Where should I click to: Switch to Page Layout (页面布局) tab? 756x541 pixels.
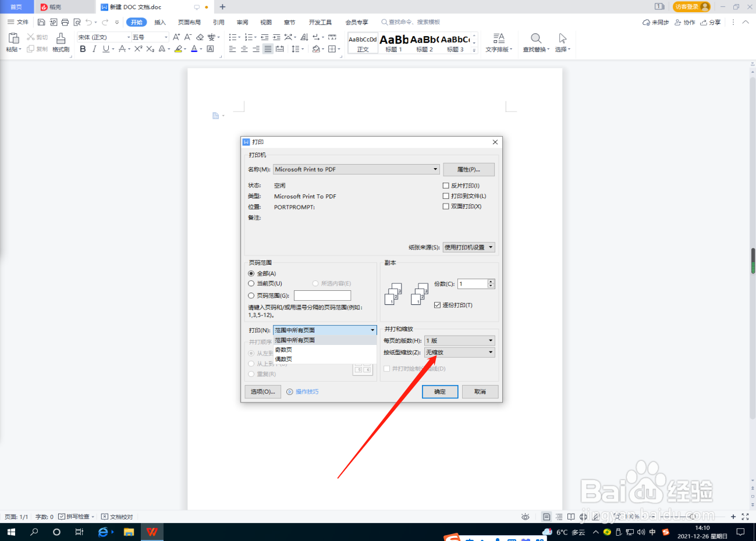189,22
